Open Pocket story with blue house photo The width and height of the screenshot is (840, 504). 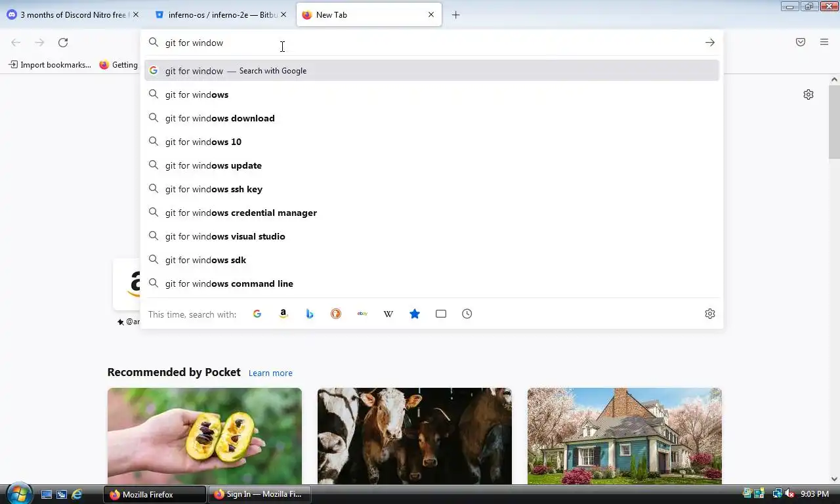click(x=625, y=436)
